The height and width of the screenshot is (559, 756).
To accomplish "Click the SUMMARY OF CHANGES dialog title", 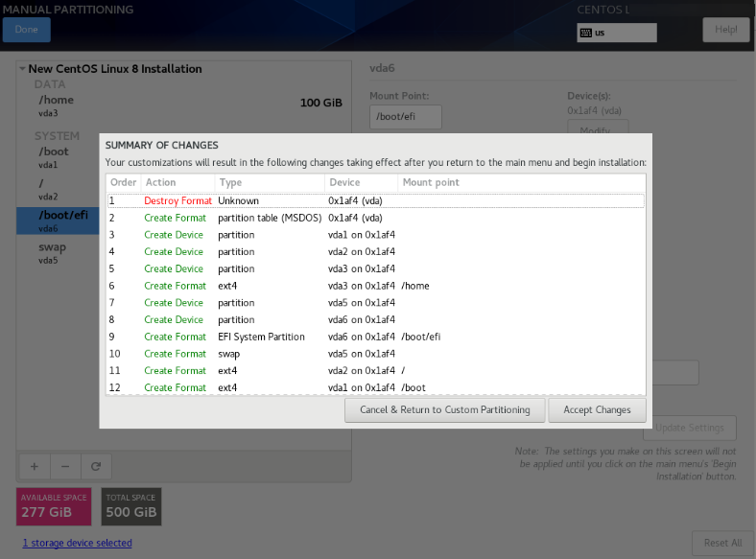I will pyautogui.click(x=161, y=145).
